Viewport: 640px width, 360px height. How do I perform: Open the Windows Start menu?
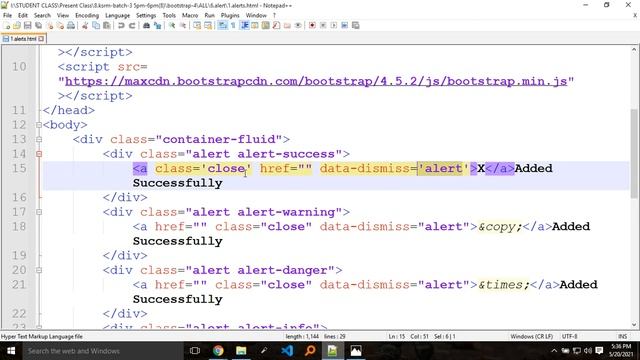click(x=11, y=351)
